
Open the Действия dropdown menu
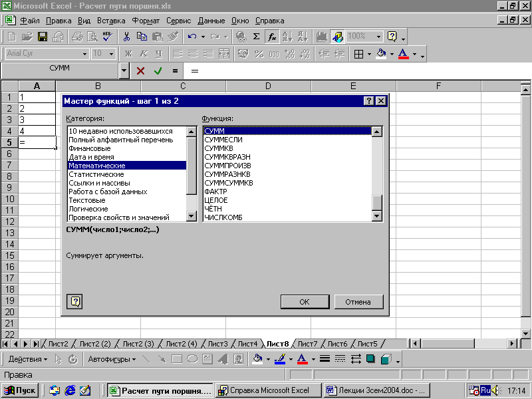(x=28, y=359)
